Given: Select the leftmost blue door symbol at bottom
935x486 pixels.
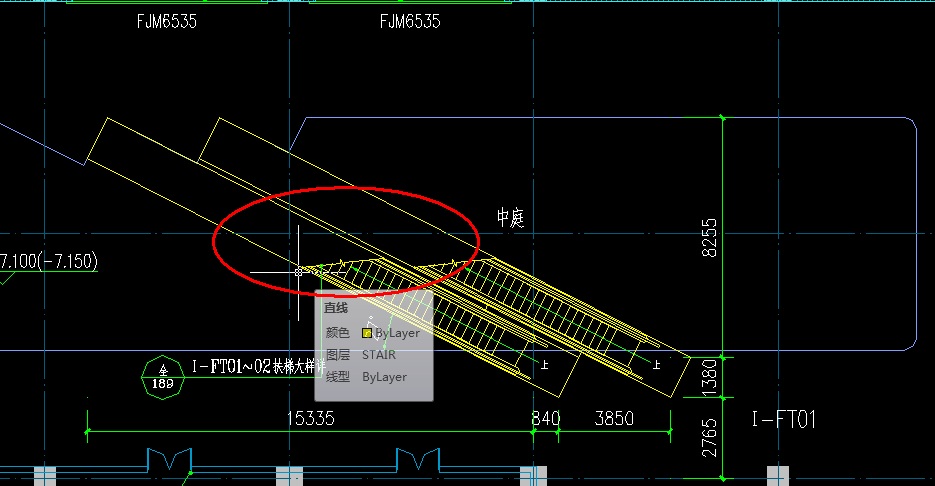Looking at the screenshot, I should coord(167,461).
